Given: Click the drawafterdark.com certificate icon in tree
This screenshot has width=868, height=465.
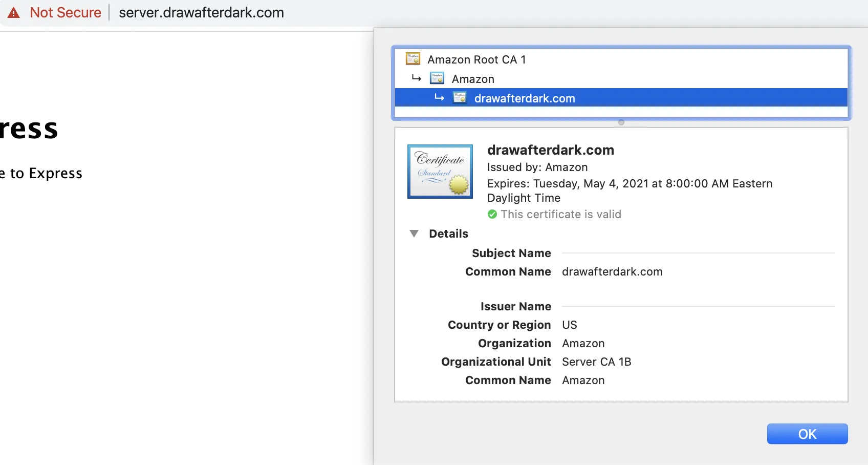Looking at the screenshot, I should click(x=460, y=98).
